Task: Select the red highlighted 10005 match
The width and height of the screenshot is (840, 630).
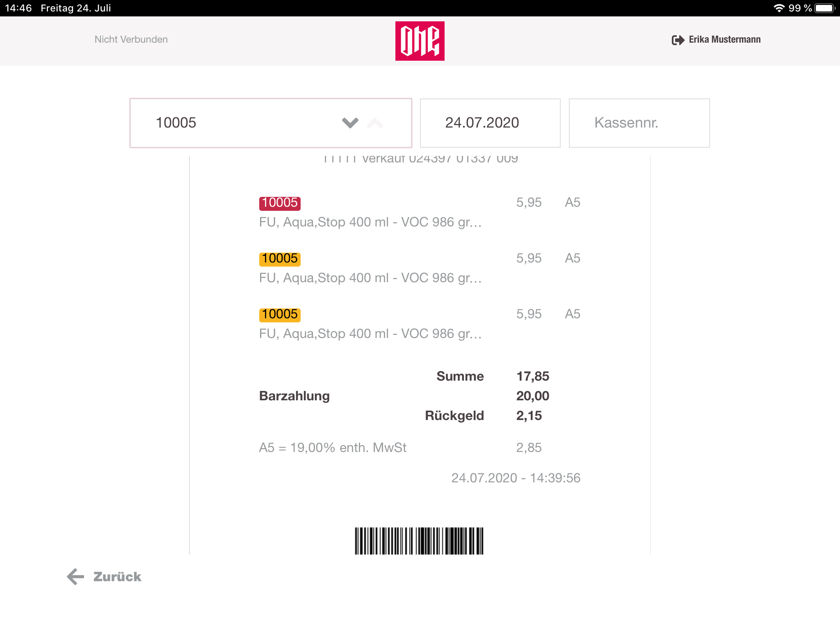Action: [280, 203]
